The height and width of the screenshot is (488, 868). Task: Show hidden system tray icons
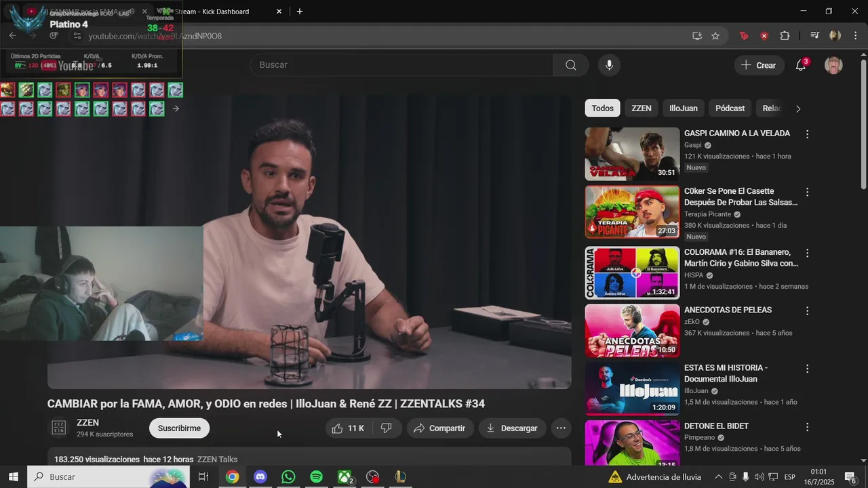coord(719,477)
